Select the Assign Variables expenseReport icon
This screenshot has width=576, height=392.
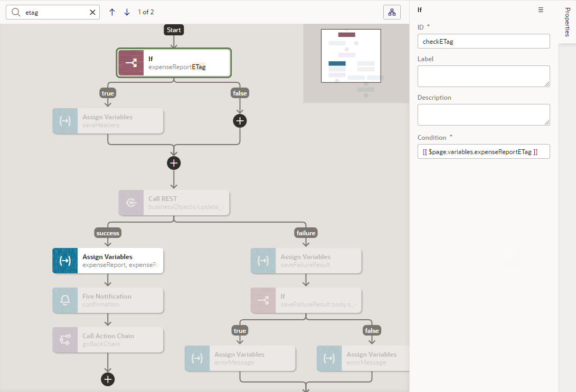(64, 260)
